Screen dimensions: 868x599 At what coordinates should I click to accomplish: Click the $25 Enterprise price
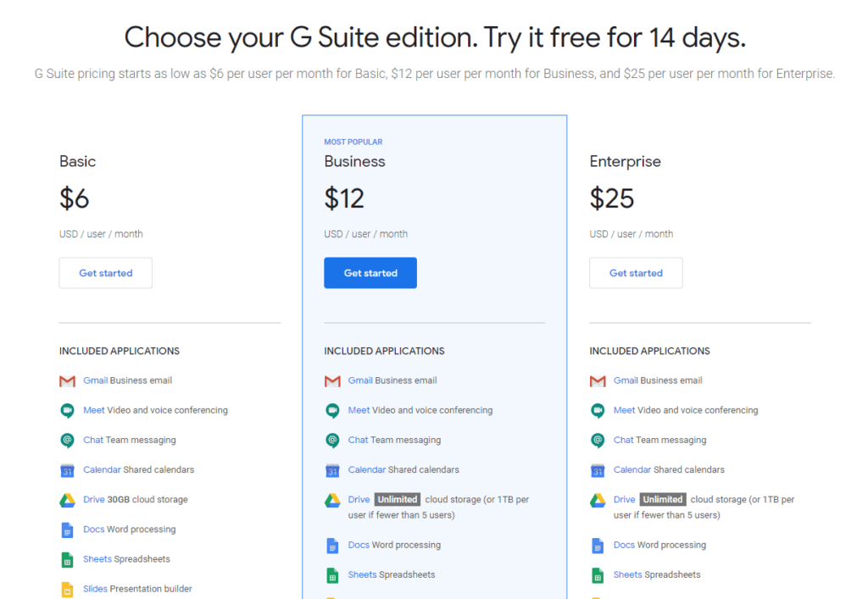(x=612, y=198)
